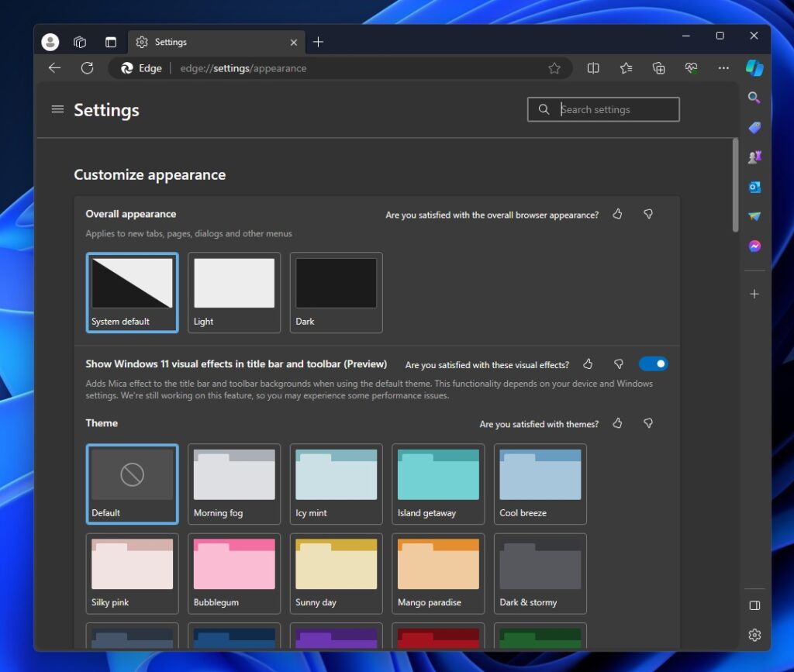Viewport: 794px width, 672px height.
Task: Open the Settings and more menu
Action: 723,68
